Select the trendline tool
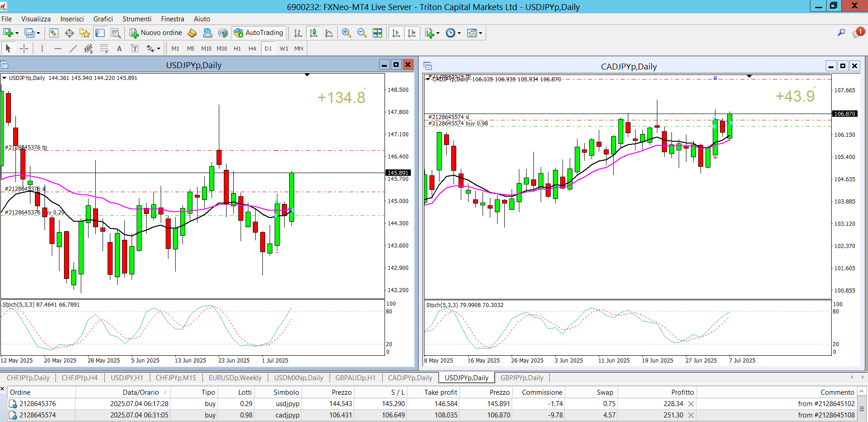 coord(73,49)
